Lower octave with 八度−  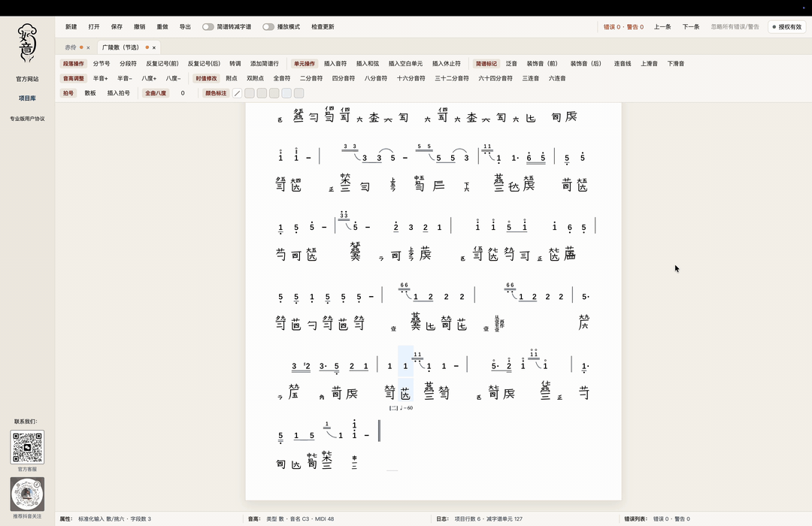click(x=173, y=79)
